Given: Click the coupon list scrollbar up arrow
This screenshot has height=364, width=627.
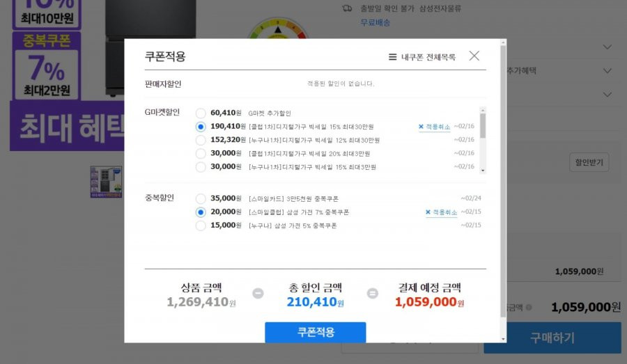Looking at the screenshot, I should [483, 110].
